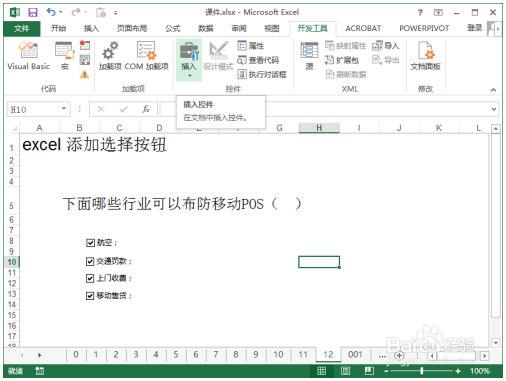This screenshot has width=506, height=381.
Task: Add a new sheet with plus button
Action: [x=399, y=355]
